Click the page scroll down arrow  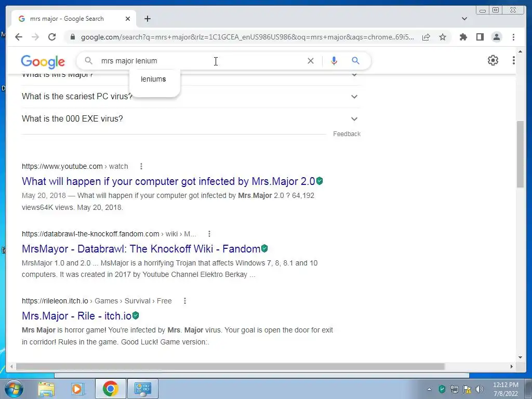pyautogui.click(x=520, y=357)
